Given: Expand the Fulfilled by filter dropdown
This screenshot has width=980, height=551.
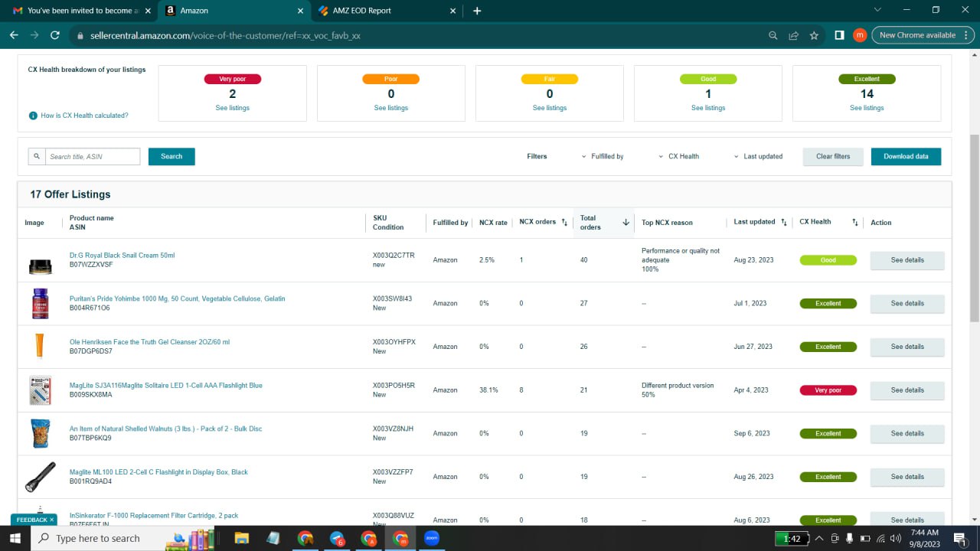Looking at the screenshot, I should (x=603, y=156).
